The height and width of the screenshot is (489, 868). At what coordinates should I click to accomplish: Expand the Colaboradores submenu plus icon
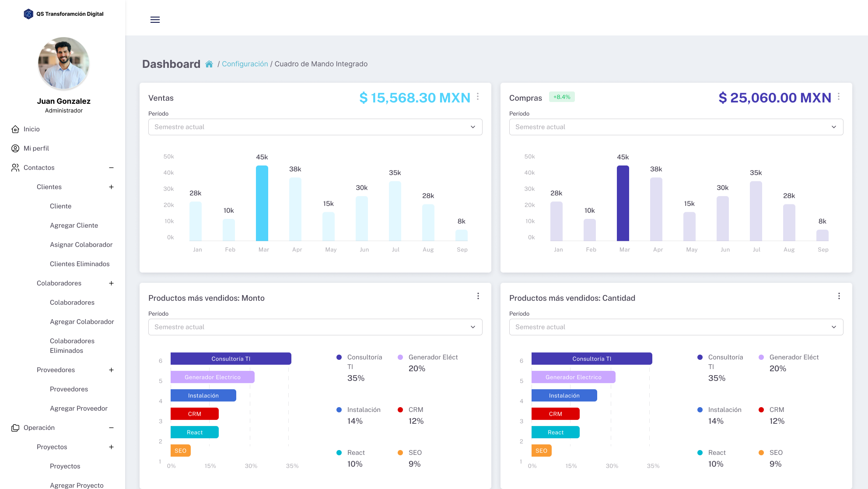point(111,283)
